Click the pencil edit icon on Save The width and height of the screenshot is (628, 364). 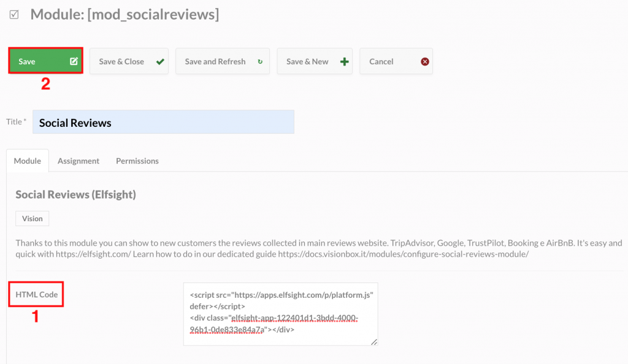pos(74,61)
